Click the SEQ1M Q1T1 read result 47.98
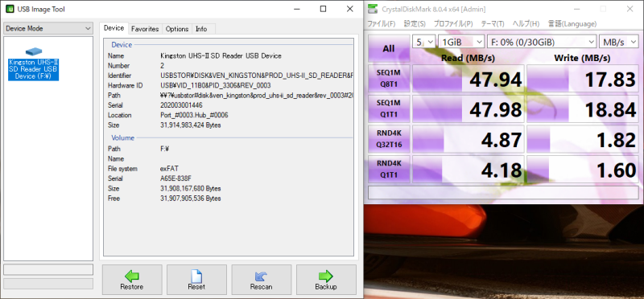The height and width of the screenshot is (299, 644). pos(469,109)
